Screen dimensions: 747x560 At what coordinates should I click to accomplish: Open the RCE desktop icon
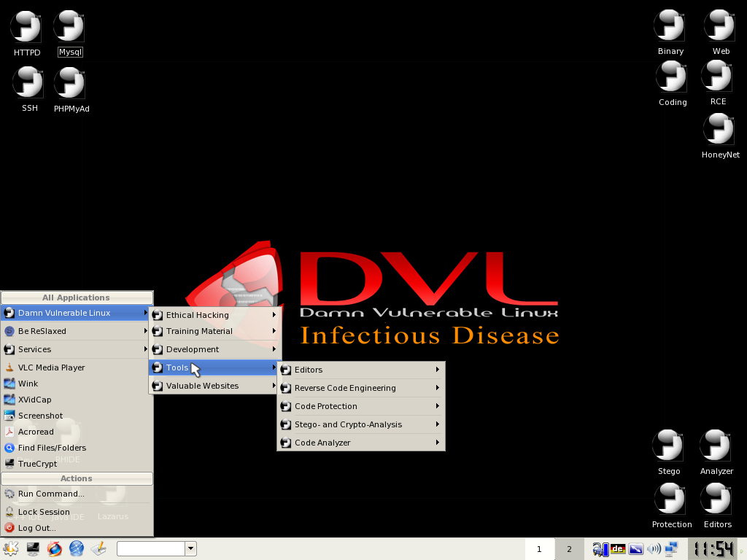tap(716, 77)
